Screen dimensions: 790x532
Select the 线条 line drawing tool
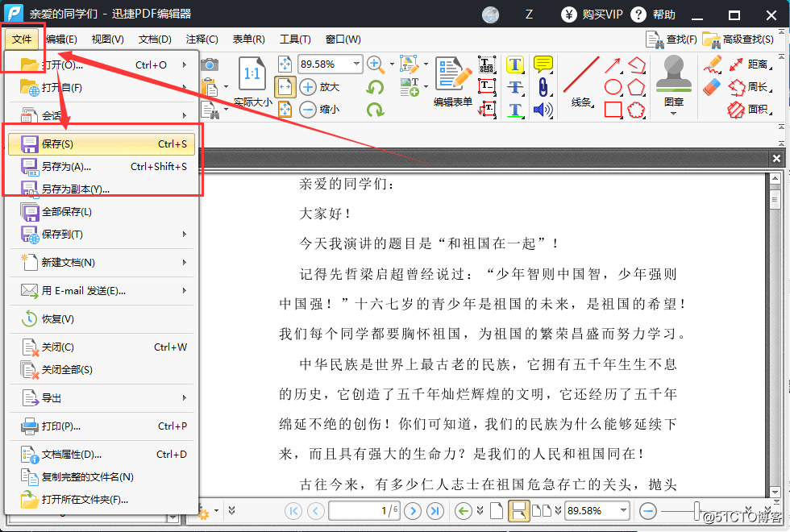[x=581, y=81]
